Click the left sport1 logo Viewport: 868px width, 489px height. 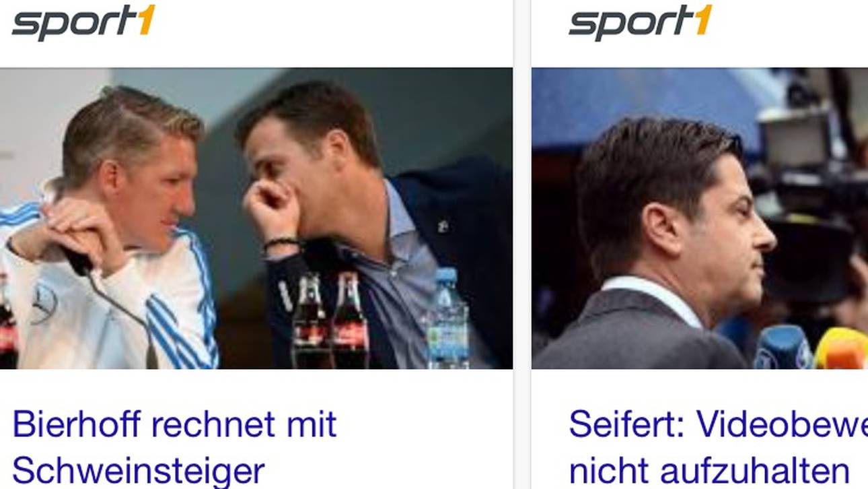pos(83,22)
